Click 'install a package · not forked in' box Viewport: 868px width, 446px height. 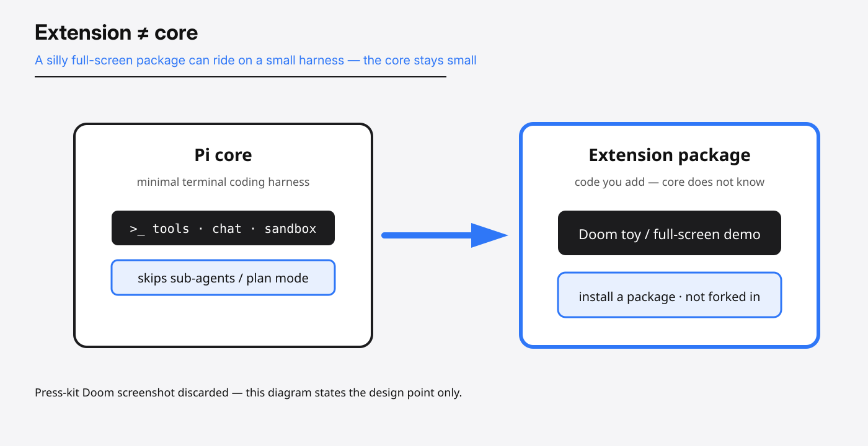tap(670, 295)
